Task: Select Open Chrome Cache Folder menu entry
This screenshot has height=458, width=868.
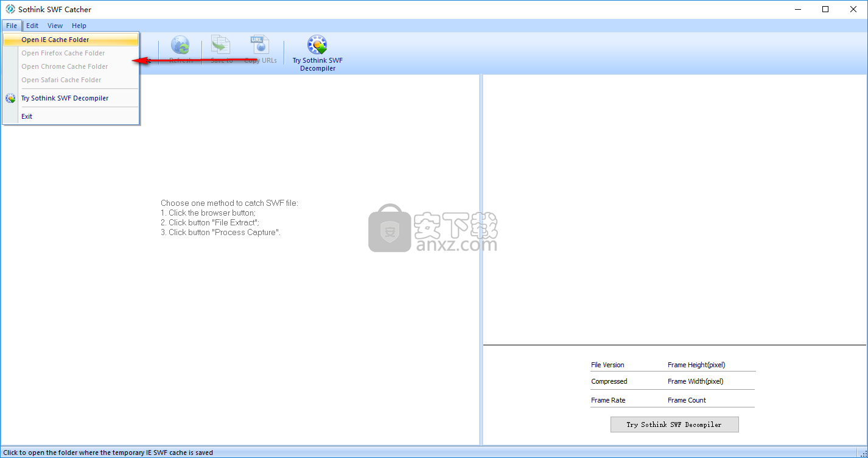Action: tap(71, 66)
